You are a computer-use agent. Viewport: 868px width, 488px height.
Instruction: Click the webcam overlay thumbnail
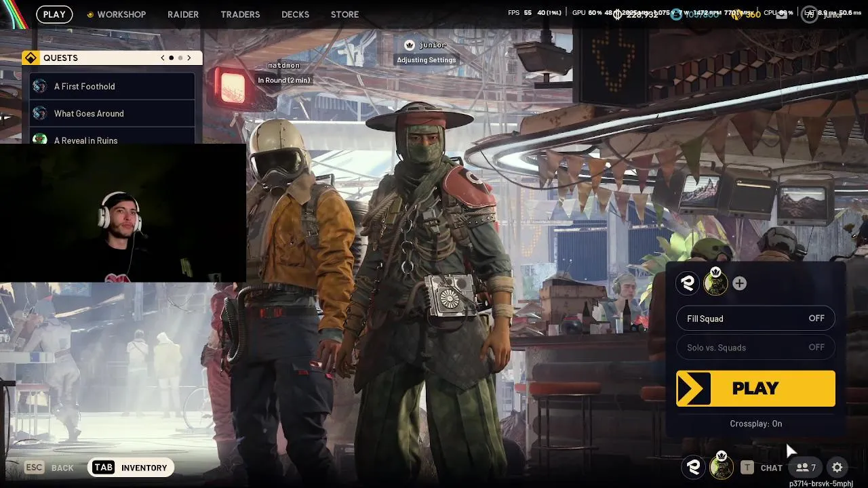pos(123,213)
